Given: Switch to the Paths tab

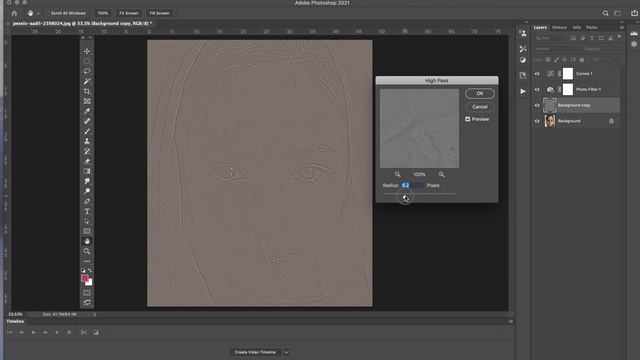Looking at the screenshot, I should pos(592,27).
